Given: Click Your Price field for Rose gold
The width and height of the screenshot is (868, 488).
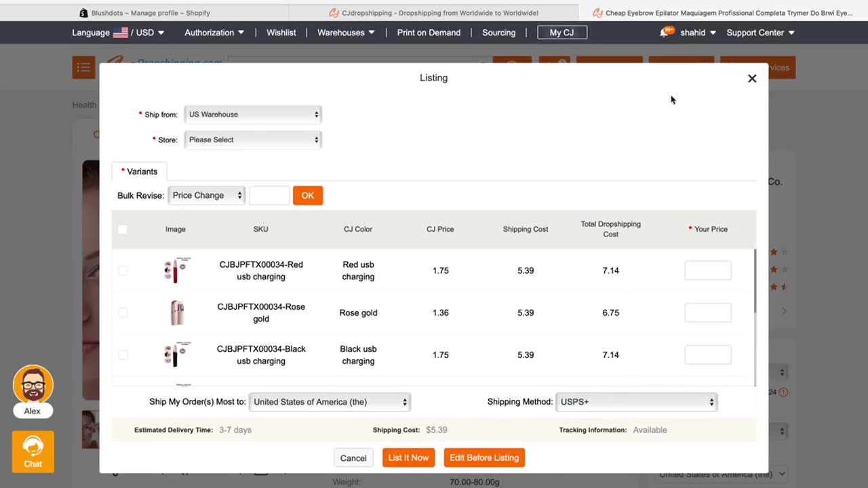Looking at the screenshot, I should pyautogui.click(x=708, y=312).
